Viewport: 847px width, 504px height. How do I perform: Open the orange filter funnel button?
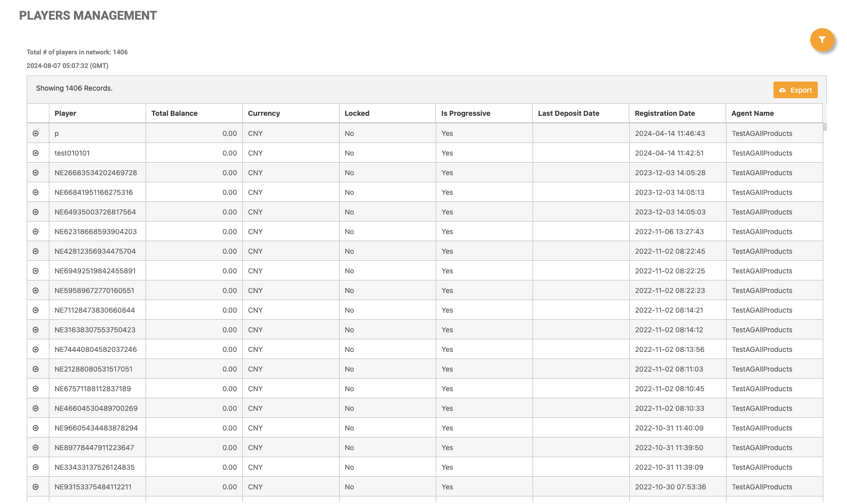[822, 40]
